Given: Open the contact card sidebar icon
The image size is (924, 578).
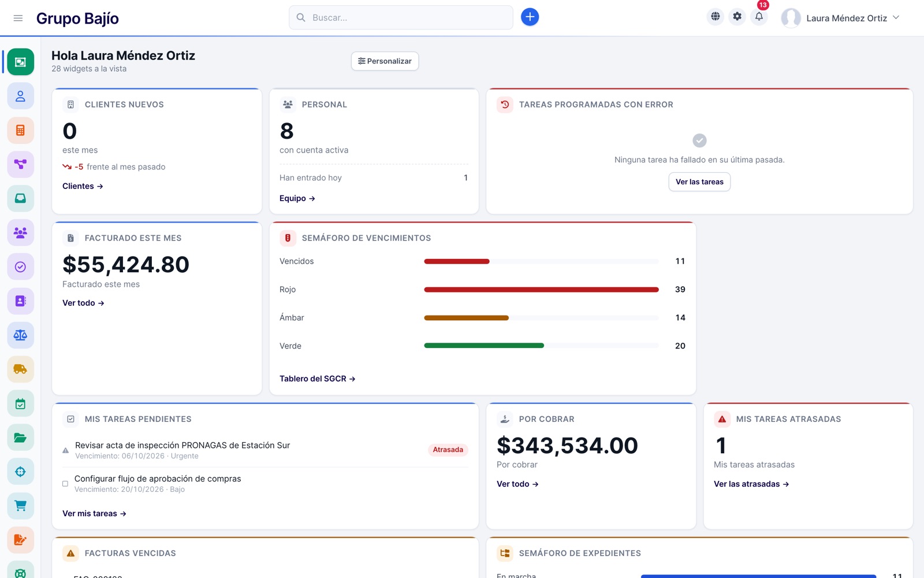Looking at the screenshot, I should coord(20,301).
